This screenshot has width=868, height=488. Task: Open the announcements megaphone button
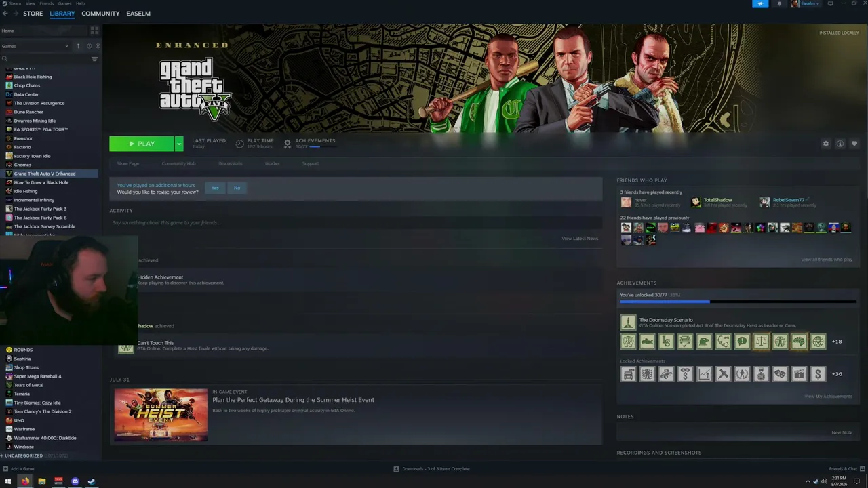pos(760,3)
